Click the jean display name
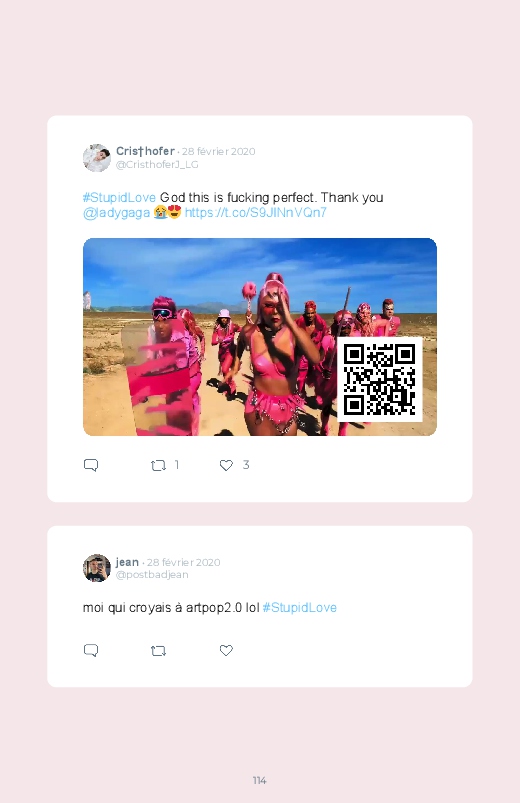The width and height of the screenshot is (520, 803). click(x=127, y=562)
